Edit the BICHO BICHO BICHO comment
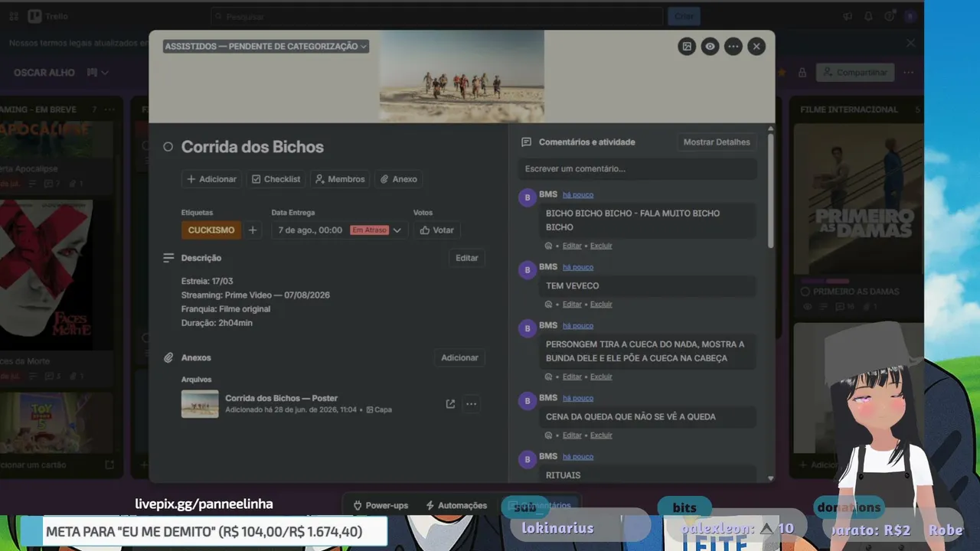This screenshot has width=980, height=551. (x=572, y=246)
